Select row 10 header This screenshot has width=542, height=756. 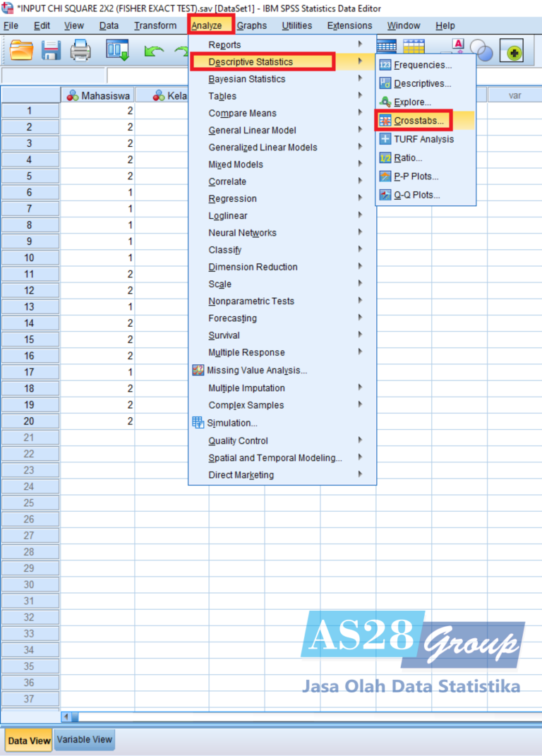(x=30, y=258)
